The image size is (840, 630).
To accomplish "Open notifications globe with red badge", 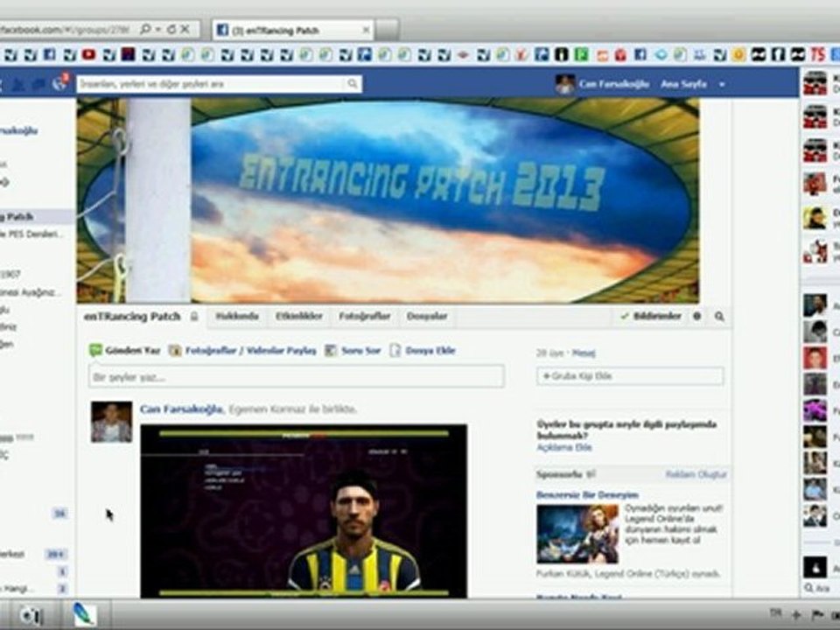I will [60, 83].
